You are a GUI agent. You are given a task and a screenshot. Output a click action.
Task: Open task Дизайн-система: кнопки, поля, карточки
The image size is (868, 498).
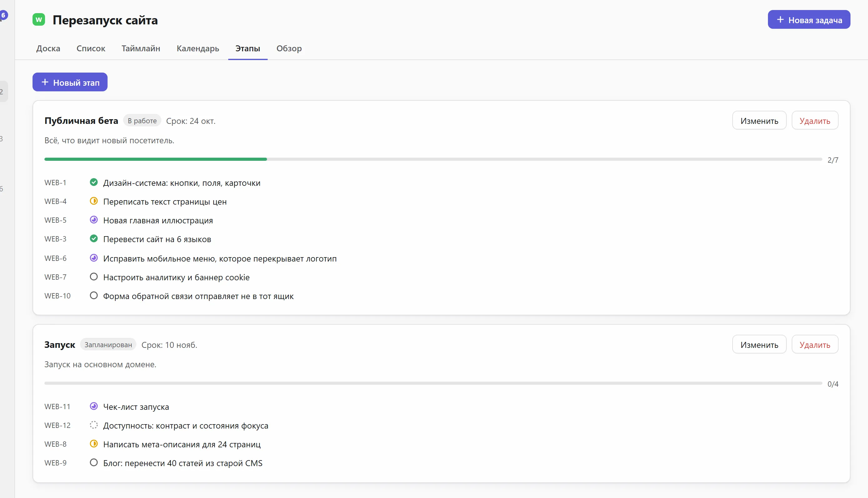[x=182, y=183]
